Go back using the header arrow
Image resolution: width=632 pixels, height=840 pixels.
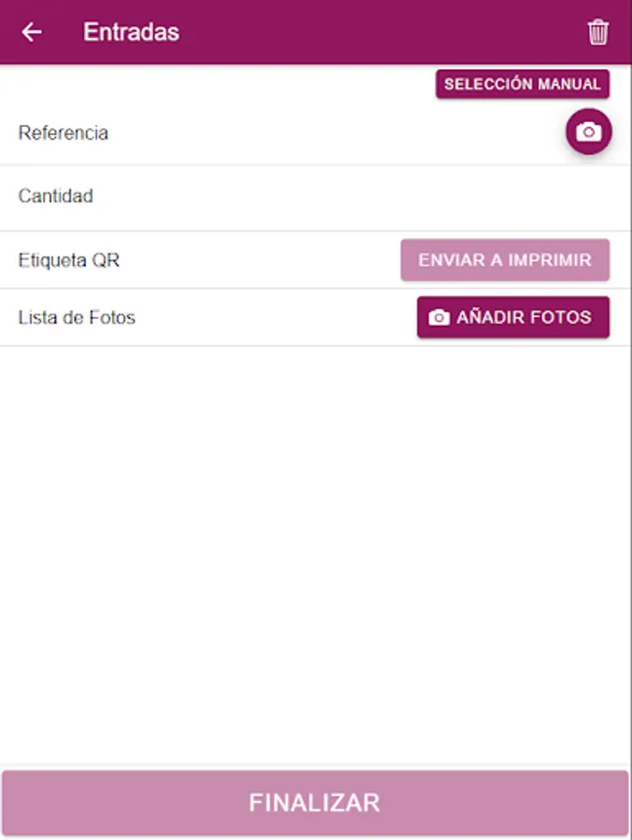click(32, 32)
